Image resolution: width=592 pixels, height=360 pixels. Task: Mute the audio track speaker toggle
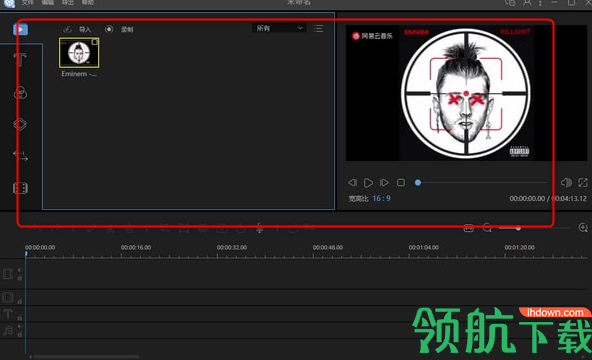(19, 327)
